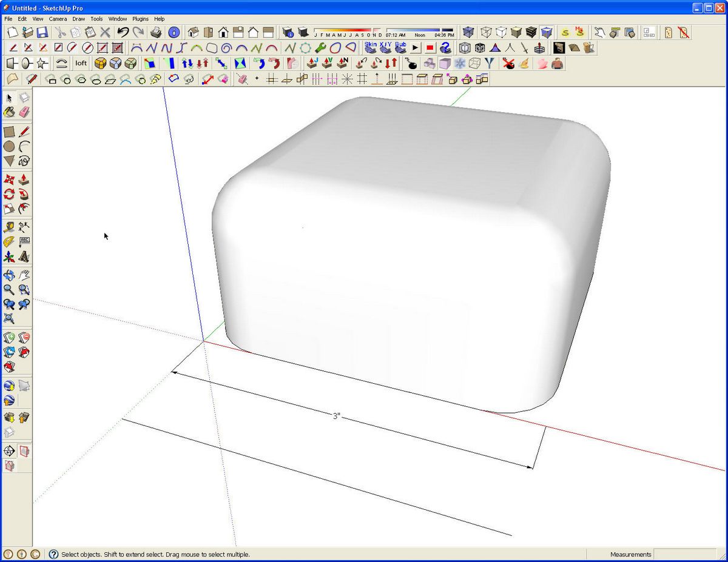Select the Push/Pull tool
Image resolution: width=728 pixels, height=562 pixels.
(x=24, y=180)
